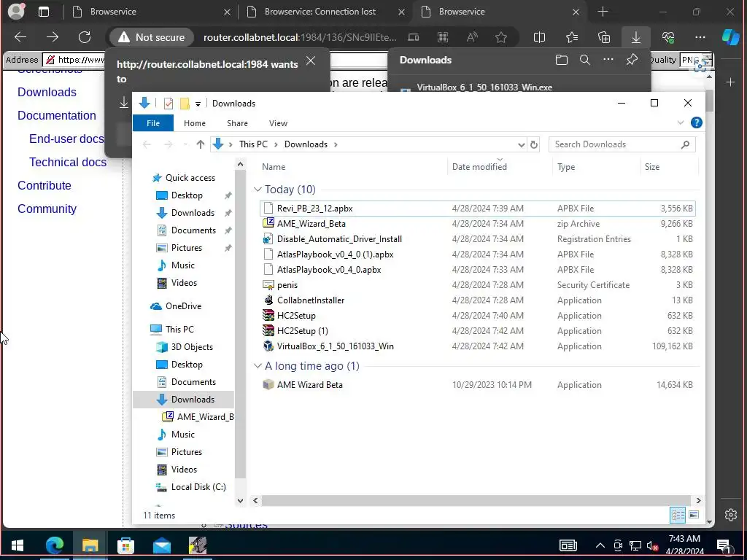
Task: Click the Edge address bar URL
Action: pos(300,37)
